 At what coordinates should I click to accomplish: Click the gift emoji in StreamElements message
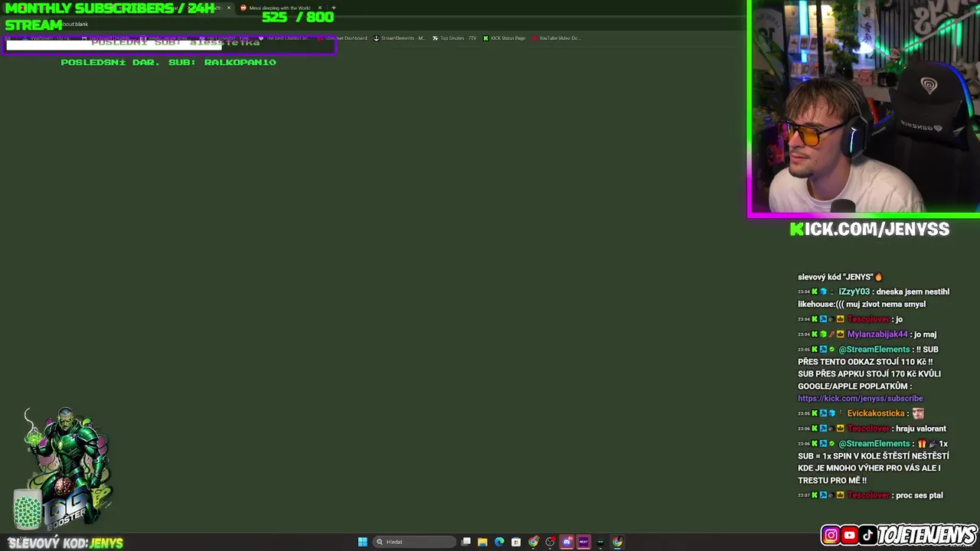click(922, 444)
